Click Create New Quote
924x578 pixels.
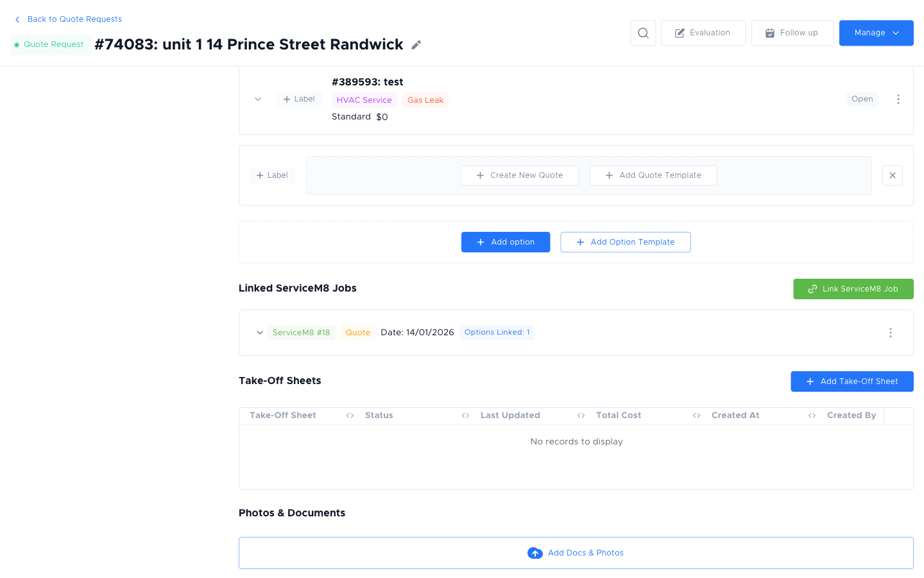tap(520, 175)
